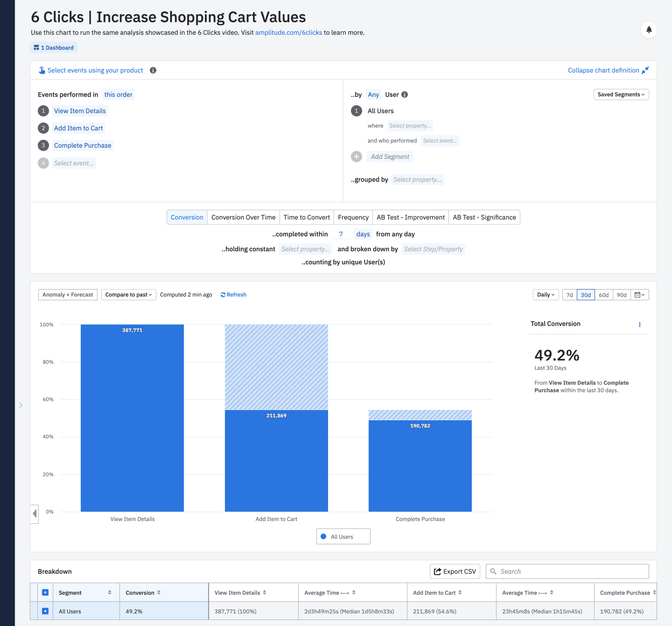Open the amplitude.com/6clicks link
Image resolution: width=672 pixels, height=626 pixels.
288,32
